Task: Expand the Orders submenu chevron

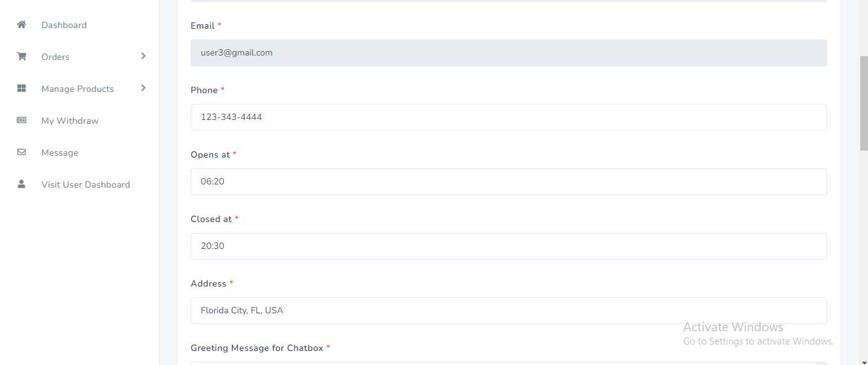Action: pyautogui.click(x=143, y=56)
